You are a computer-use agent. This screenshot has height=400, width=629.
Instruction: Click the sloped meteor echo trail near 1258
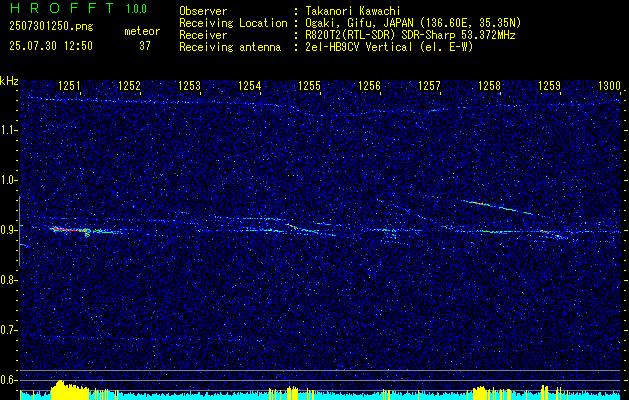point(497,207)
